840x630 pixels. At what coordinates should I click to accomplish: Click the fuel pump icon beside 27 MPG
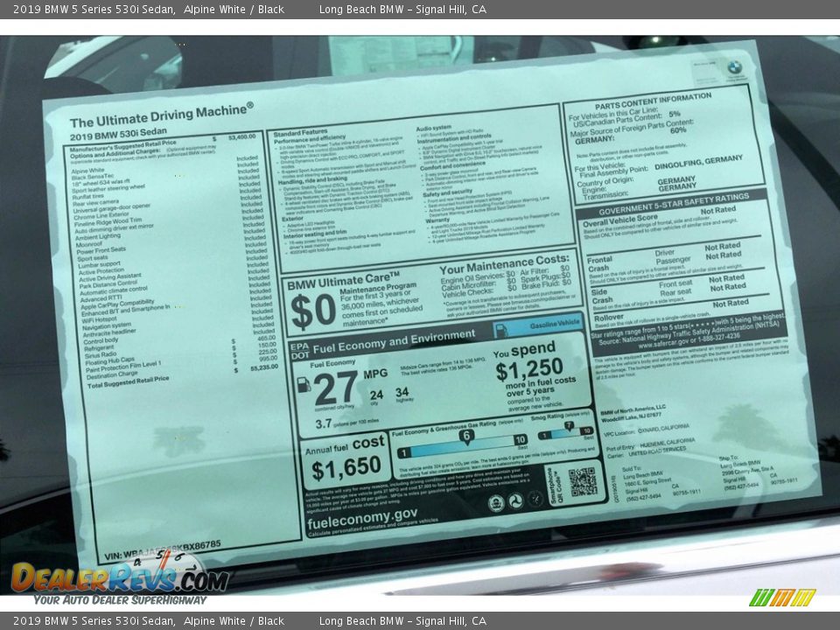point(304,384)
